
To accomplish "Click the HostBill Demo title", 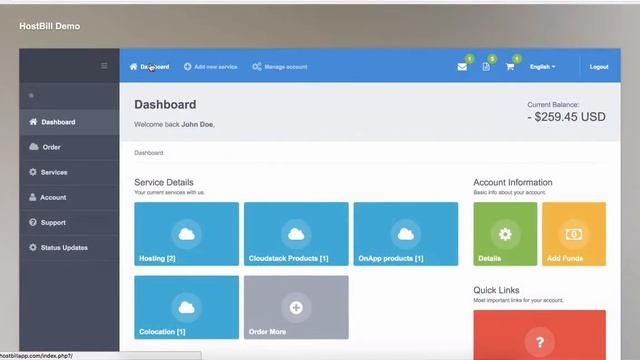I will [x=50, y=26].
